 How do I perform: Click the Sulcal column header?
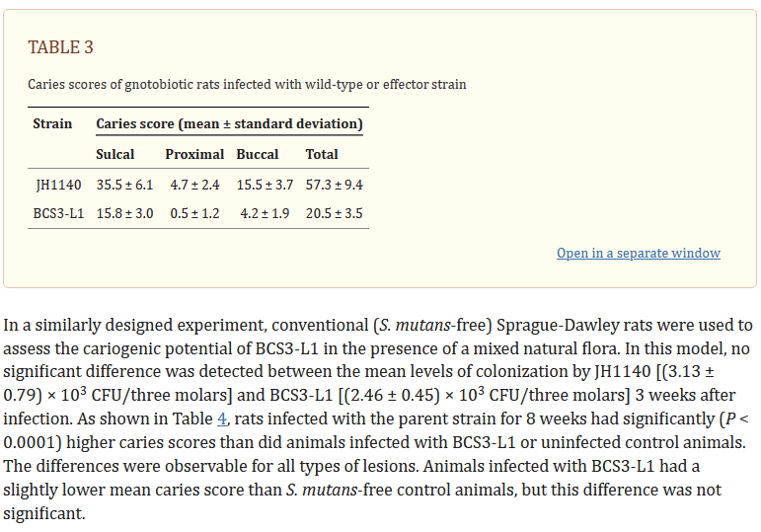coord(115,154)
